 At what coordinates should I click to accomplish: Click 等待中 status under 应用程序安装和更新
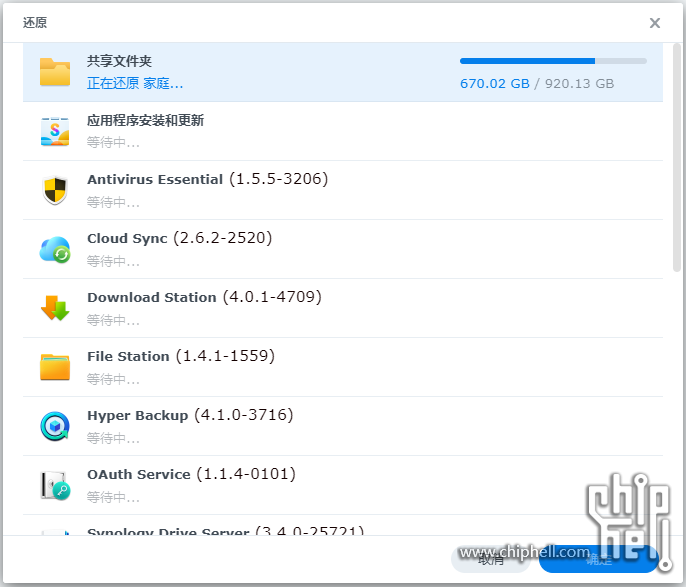coord(113,142)
